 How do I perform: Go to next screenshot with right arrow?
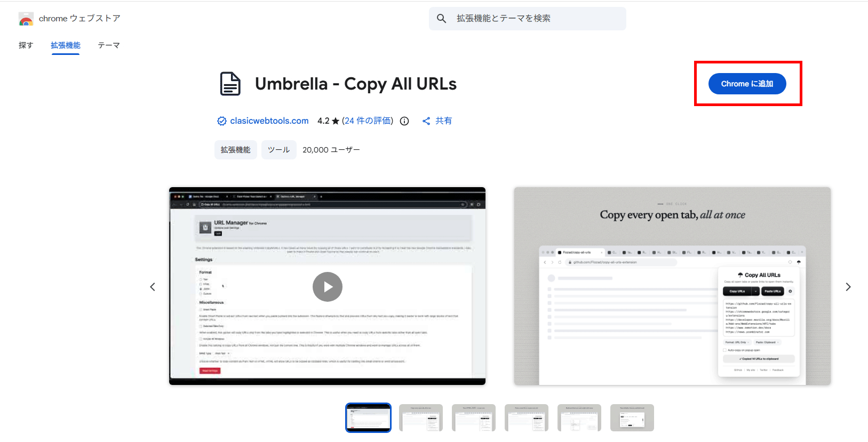[x=848, y=287]
